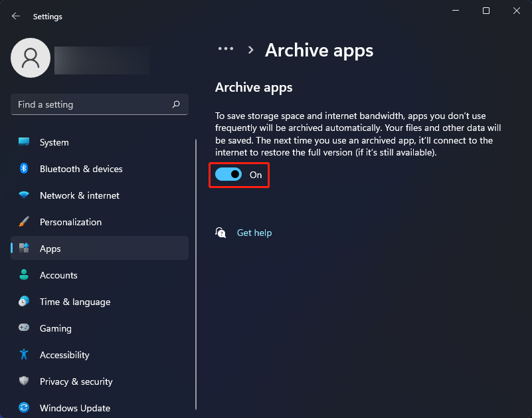532x418 pixels.
Task: Open Bluetooth & devices settings
Action: (100, 169)
